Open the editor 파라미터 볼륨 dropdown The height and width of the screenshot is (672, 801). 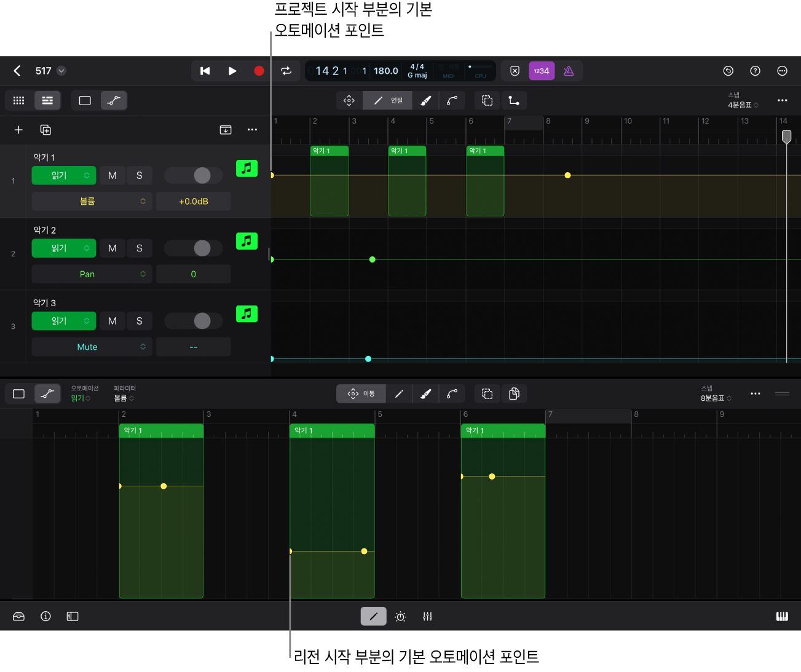pyautogui.click(x=124, y=393)
